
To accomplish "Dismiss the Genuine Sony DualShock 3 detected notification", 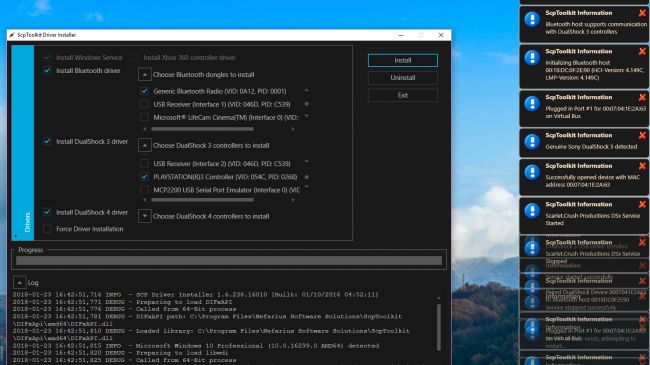I will pyautogui.click(x=642, y=136).
